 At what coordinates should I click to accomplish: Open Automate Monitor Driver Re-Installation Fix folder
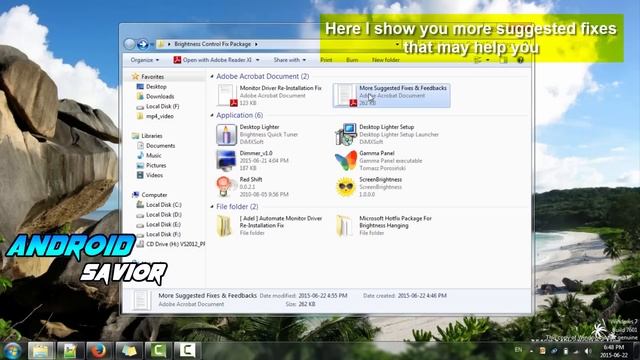(x=269, y=225)
